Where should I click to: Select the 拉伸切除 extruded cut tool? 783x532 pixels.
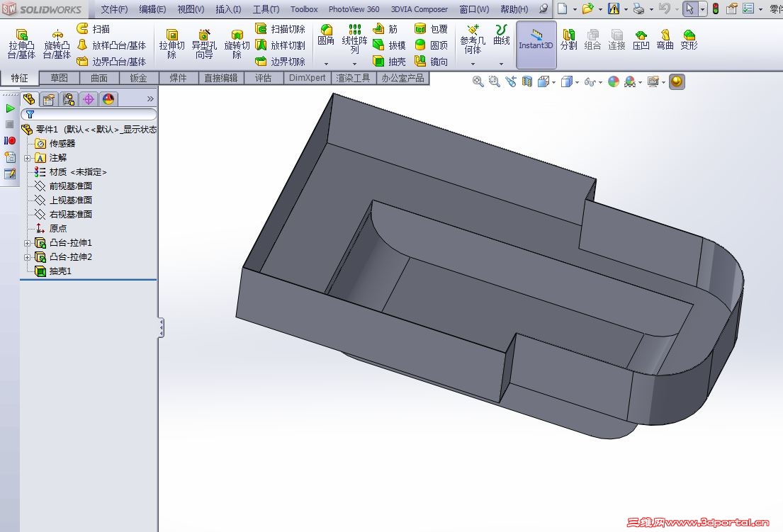pyautogui.click(x=171, y=44)
